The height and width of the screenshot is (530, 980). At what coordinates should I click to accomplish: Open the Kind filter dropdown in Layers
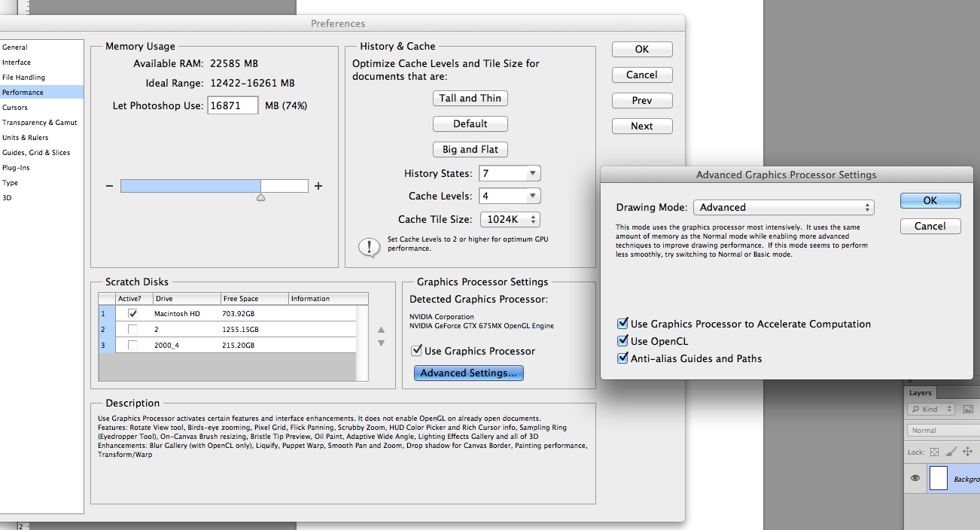tap(931, 409)
